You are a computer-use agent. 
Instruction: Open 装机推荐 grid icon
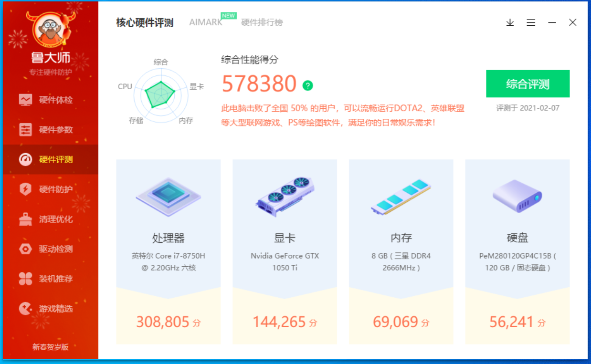pos(25,279)
